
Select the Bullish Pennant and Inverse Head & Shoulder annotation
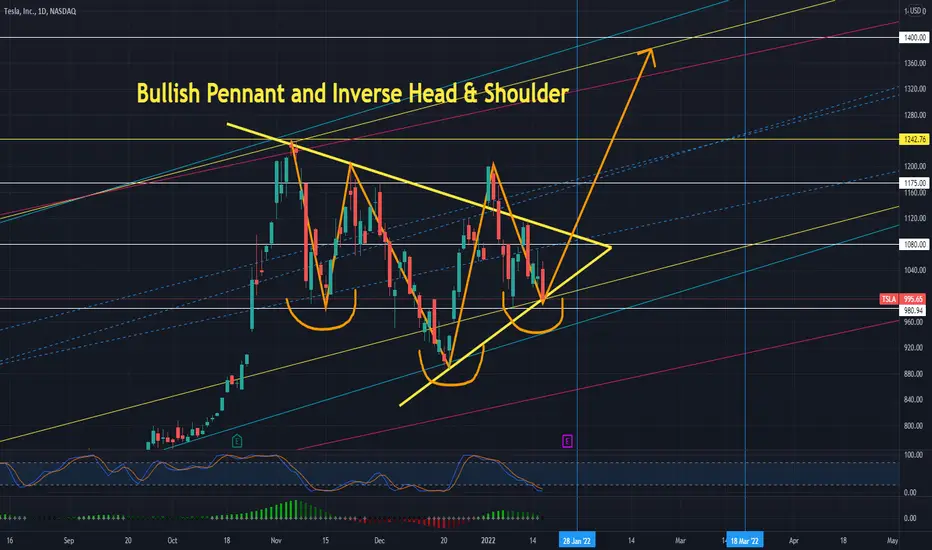tap(352, 93)
